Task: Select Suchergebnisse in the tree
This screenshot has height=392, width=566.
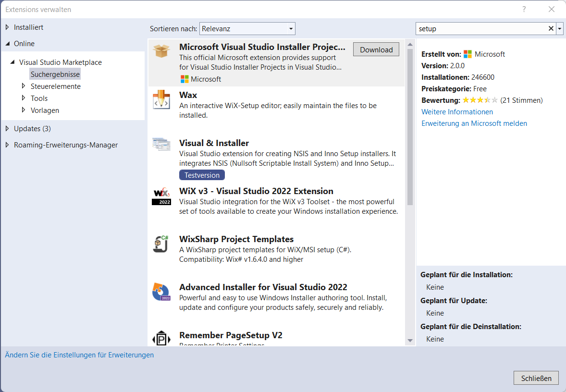Action: coord(55,74)
